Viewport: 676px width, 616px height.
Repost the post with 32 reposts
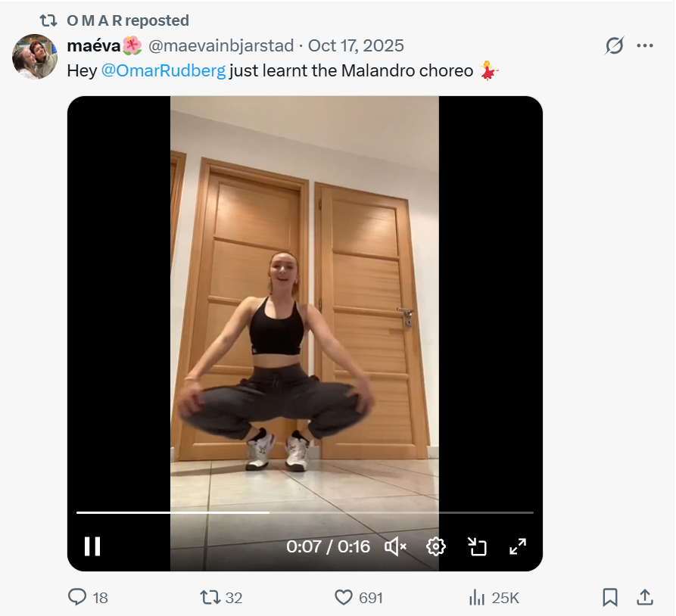click(210, 598)
